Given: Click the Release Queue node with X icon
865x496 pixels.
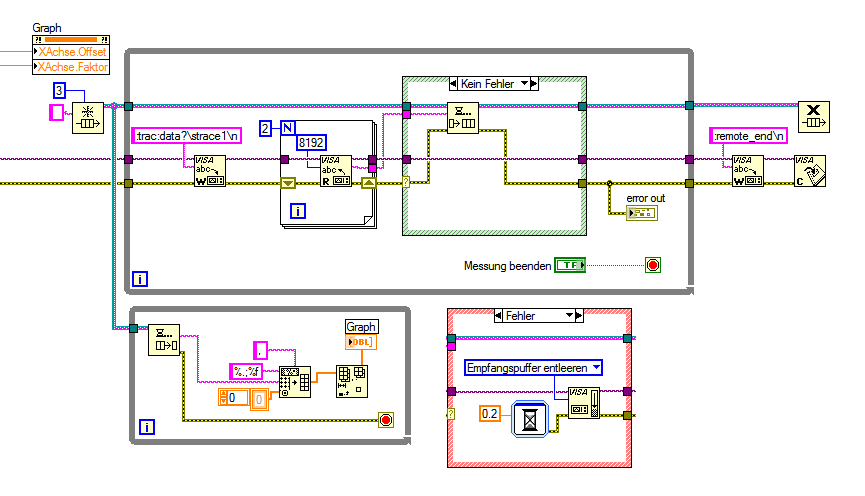Looking at the screenshot, I should click(x=814, y=117).
